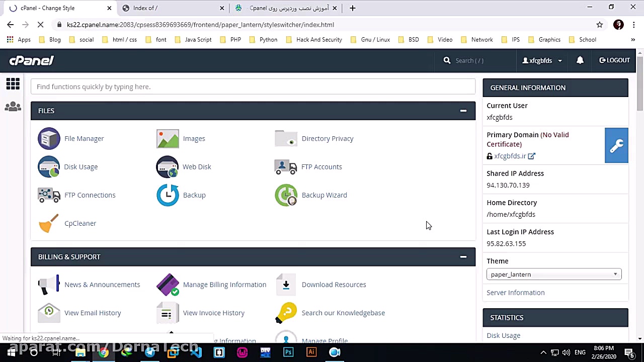This screenshot has width=644, height=362.
Task: Open the Disk Usage link in Files
Action: click(80, 167)
